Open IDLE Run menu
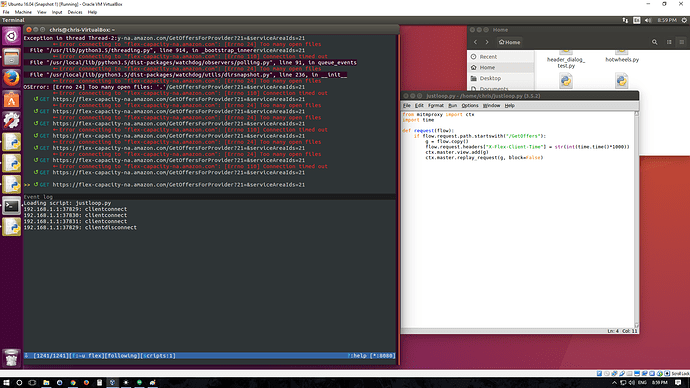The height and width of the screenshot is (388, 690). pyautogui.click(x=452, y=106)
